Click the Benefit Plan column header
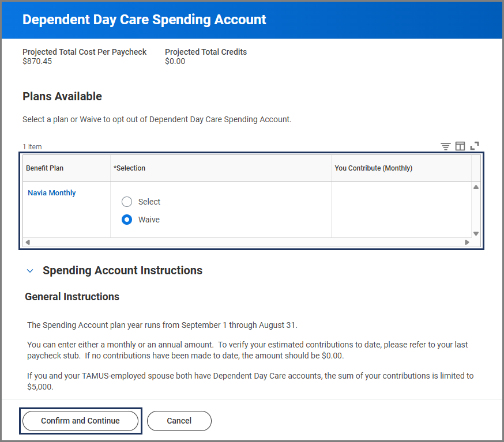Screen dimensions: 504x442 click(x=45, y=168)
